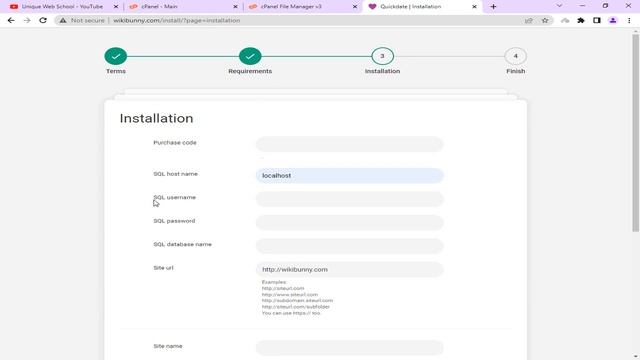Click the Terms step checkmark circle

tap(116, 56)
